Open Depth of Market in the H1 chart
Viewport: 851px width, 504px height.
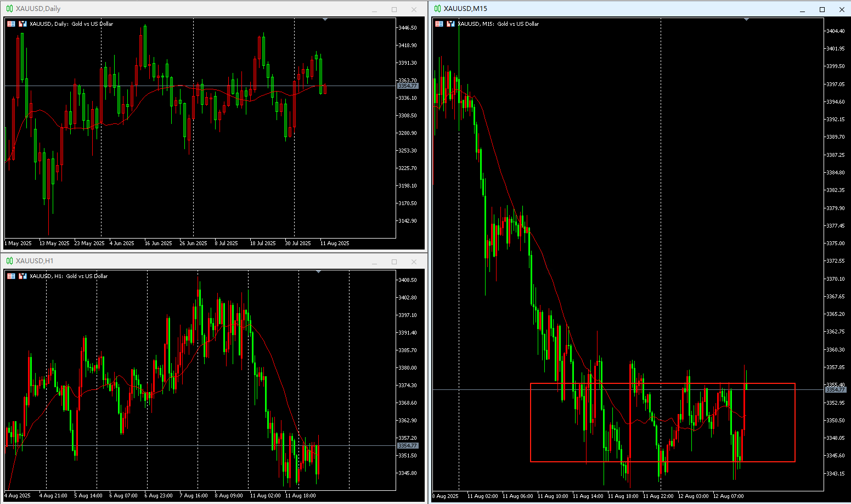pyautogui.click(x=11, y=276)
